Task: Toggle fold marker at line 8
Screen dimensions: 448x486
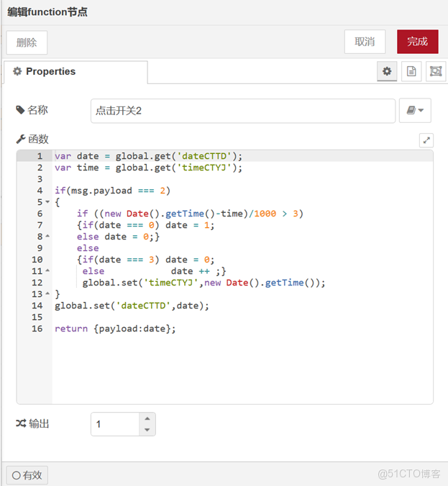Action: 47,237
